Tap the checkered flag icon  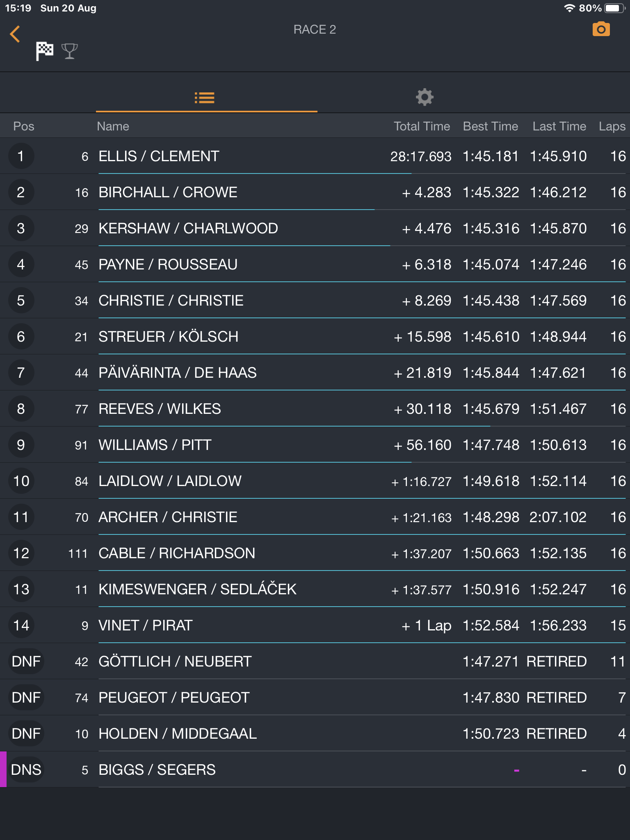pyautogui.click(x=45, y=51)
